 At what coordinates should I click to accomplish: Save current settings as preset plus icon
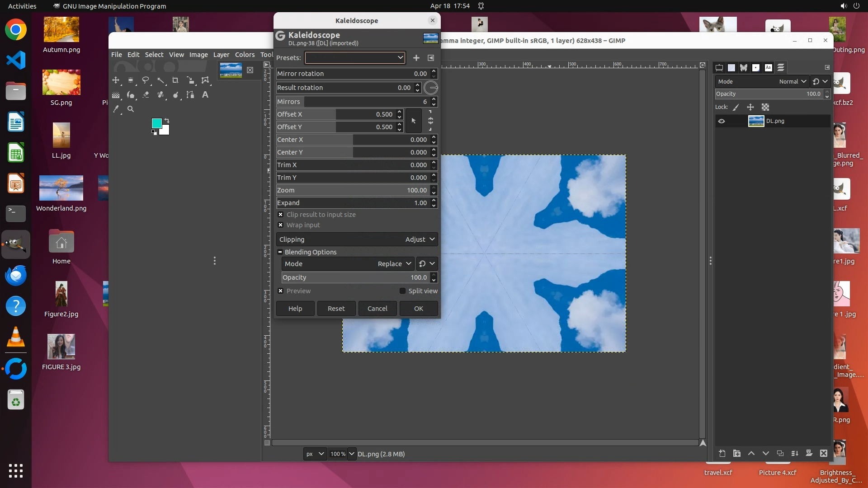(416, 58)
